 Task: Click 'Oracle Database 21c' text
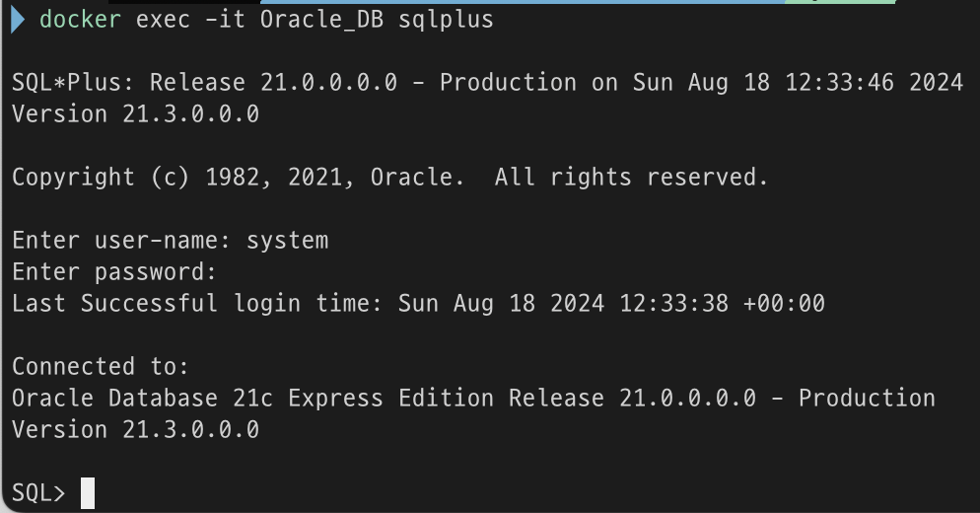pyautogui.click(x=142, y=399)
